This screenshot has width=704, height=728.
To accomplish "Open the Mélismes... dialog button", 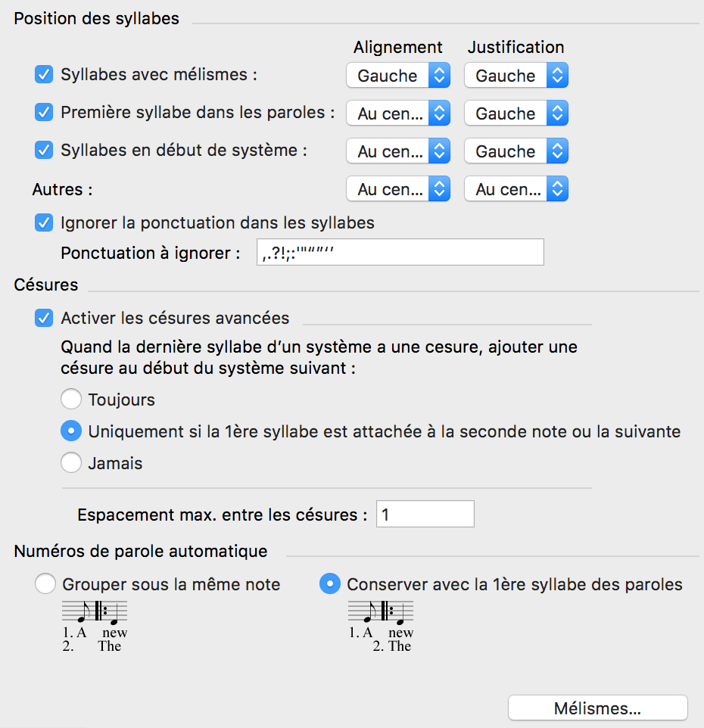I will 597,708.
